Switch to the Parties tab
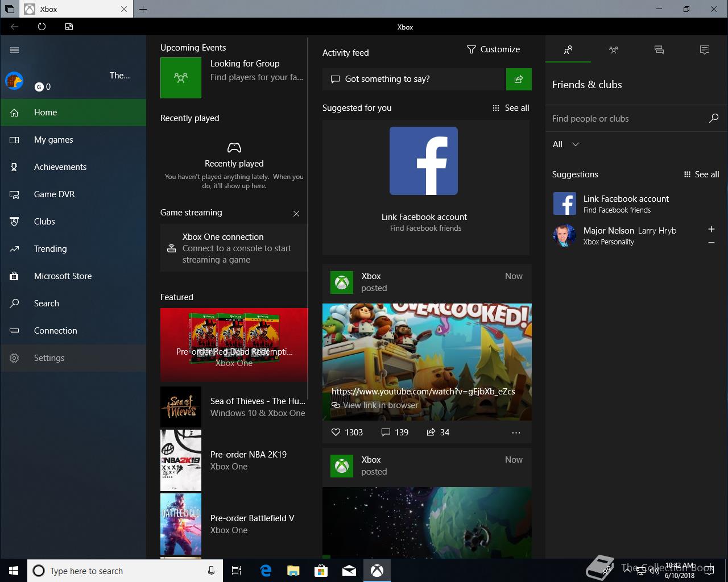728x582 pixels. tap(614, 50)
